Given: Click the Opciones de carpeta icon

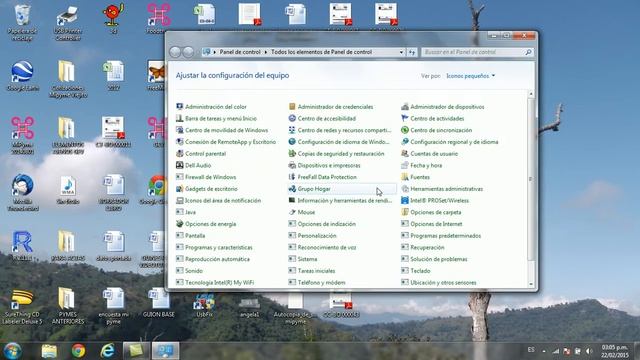Looking at the screenshot, I should (x=404, y=212).
